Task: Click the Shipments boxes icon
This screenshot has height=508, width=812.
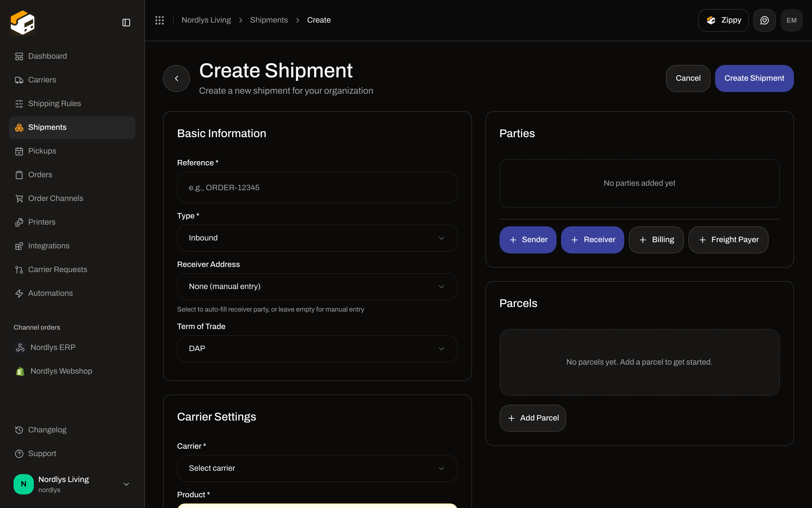Action: click(19, 127)
